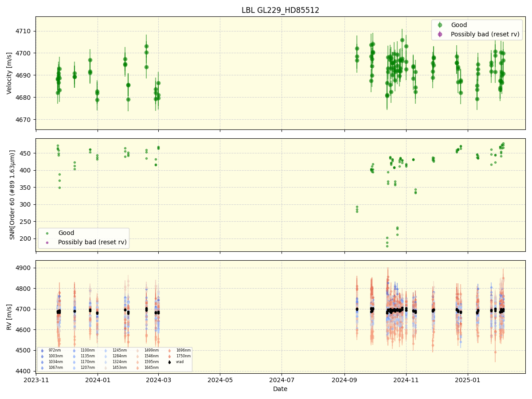The height and width of the screenshot is (399, 532).
Task: Click the 2025-01 date tick label
Action: coord(468,380)
